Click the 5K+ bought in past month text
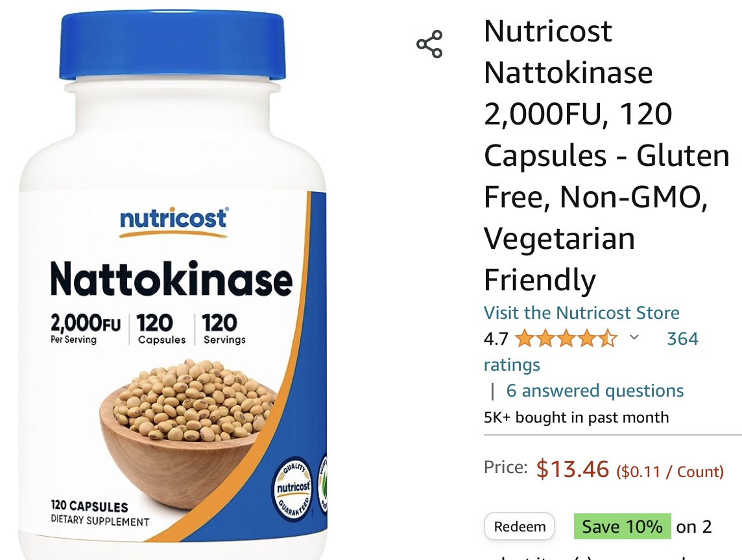The height and width of the screenshot is (560, 742). tap(576, 417)
